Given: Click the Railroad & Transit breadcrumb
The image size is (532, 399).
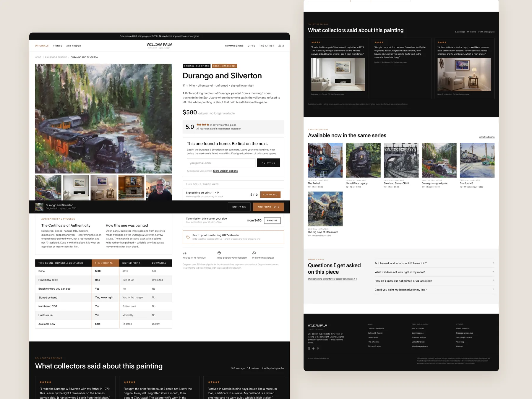Looking at the screenshot, I should (56, 57).
